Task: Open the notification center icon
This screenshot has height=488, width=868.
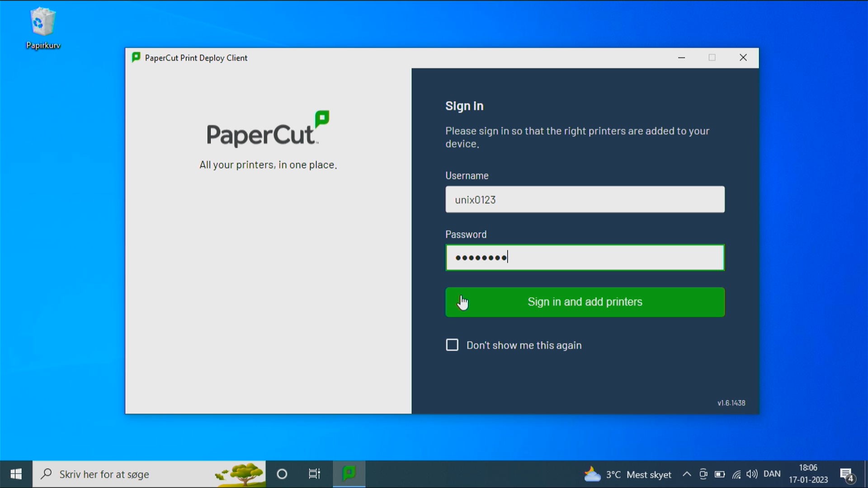Action: click(846, 474)
